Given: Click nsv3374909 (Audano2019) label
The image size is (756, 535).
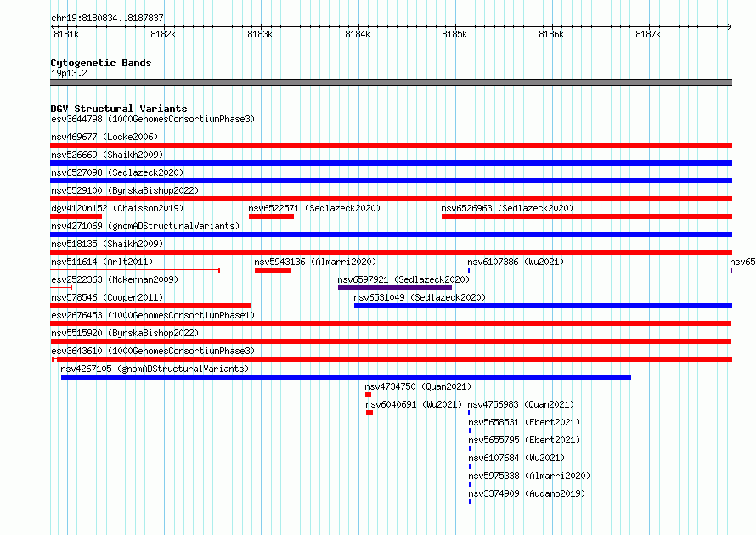Looking at the screenshot, I should (x=527, y=493).
